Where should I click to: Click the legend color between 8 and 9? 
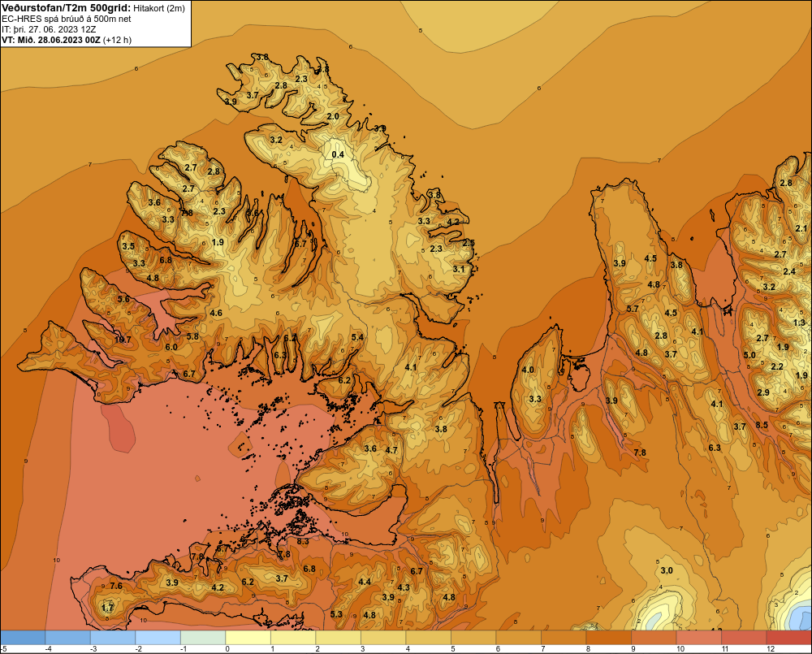click(608, 638)
